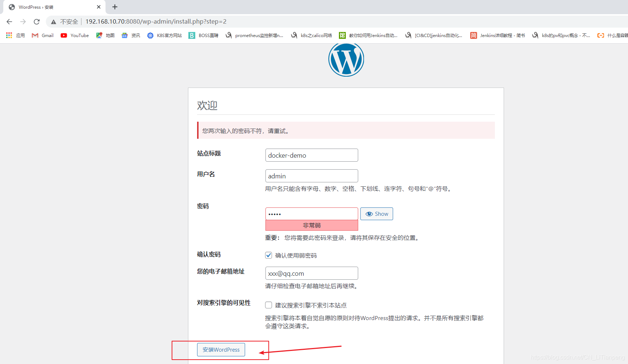Click the 欢迎 heading
This screenshot has height=364, width=628.
click(x=207, y=105)
